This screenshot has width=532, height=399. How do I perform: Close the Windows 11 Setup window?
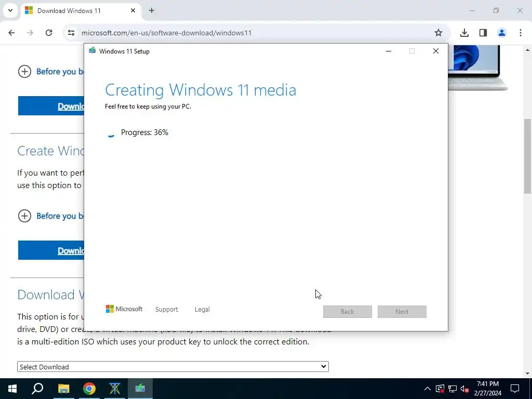click(x=436, y=51)
